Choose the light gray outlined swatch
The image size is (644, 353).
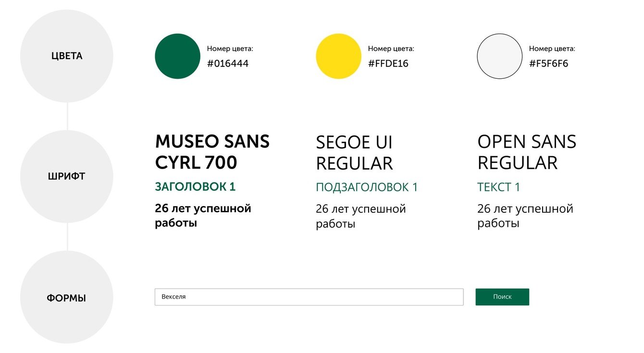(x=499, y=56)
